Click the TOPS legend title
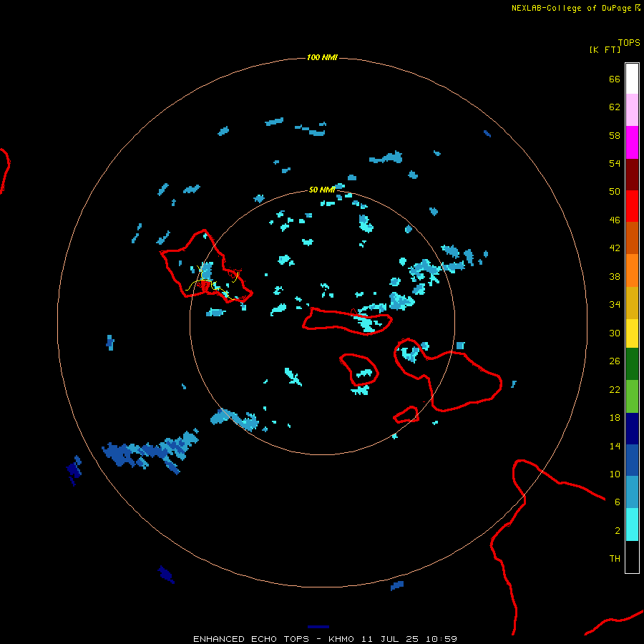644x644 pixels. click(629, 42)
